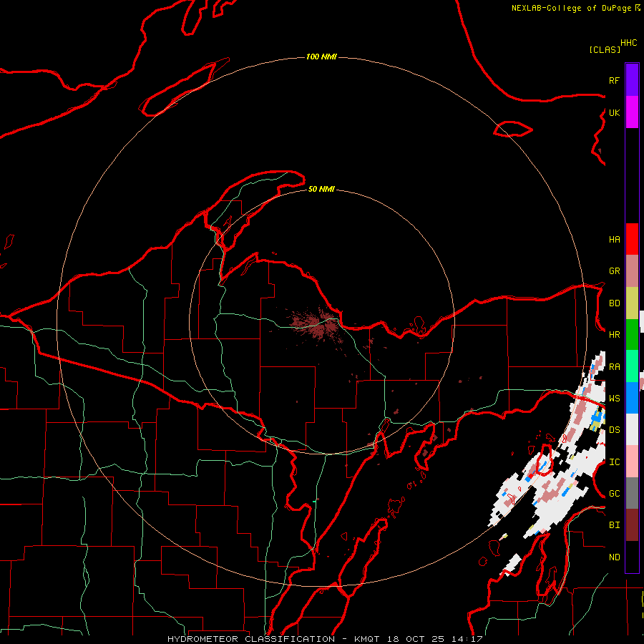Click the "ND" legend label
Image resolution: width=644 pixels, height=644 pixels.
pos(614,557)
